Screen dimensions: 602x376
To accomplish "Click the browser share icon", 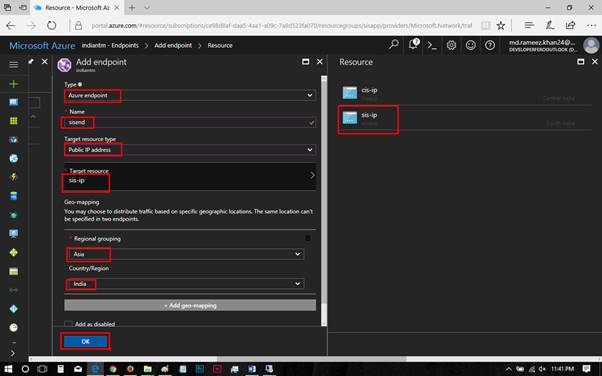I will pyautogui.click(x=571, y=25).
